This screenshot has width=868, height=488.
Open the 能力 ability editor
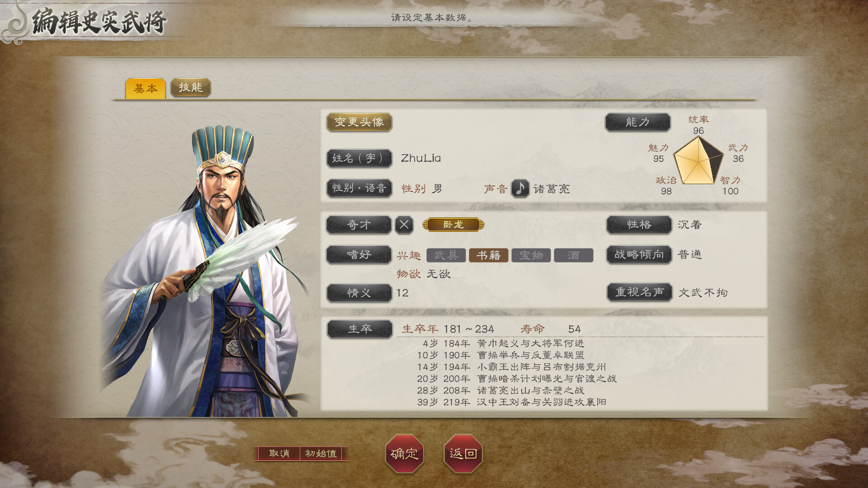pyautogui.click(x=637, y=122)
